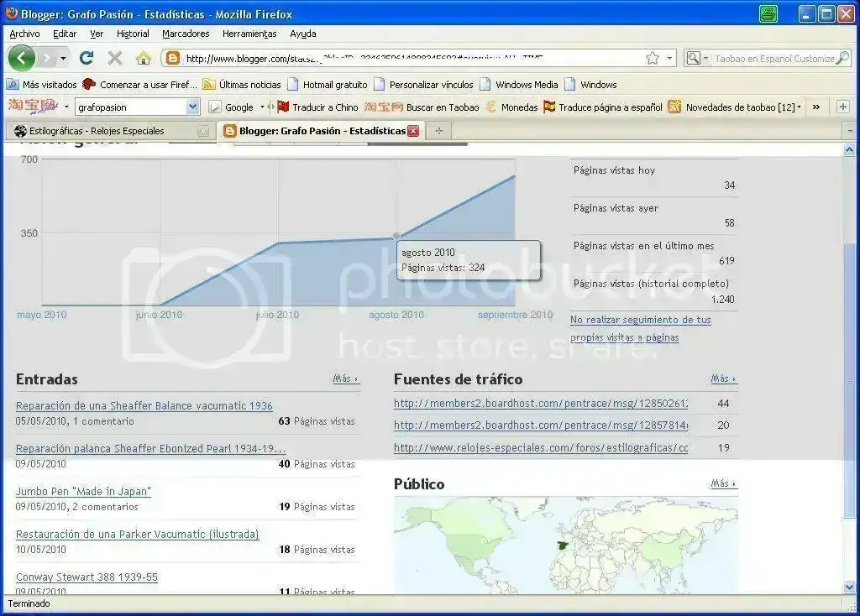
Task: Open boardhost pentrace link with 44 views
Action: click(541, 404)
